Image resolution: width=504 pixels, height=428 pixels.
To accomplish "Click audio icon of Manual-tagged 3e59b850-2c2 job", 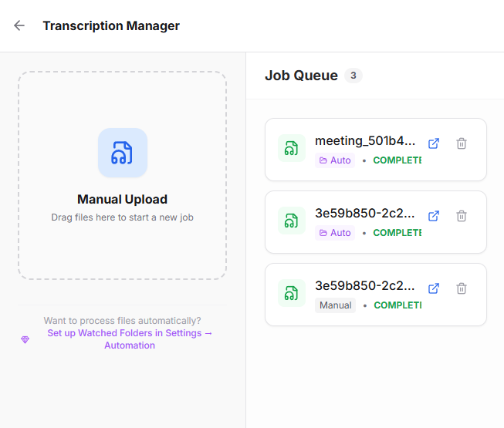I will coord(292,293).
